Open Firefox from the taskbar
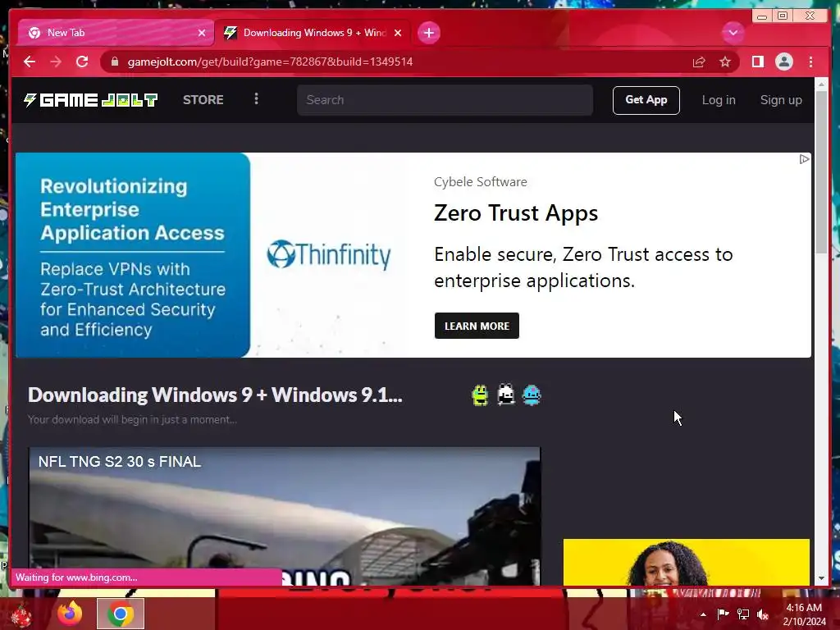Screen dimensions: 840x630 pos(70,614)
